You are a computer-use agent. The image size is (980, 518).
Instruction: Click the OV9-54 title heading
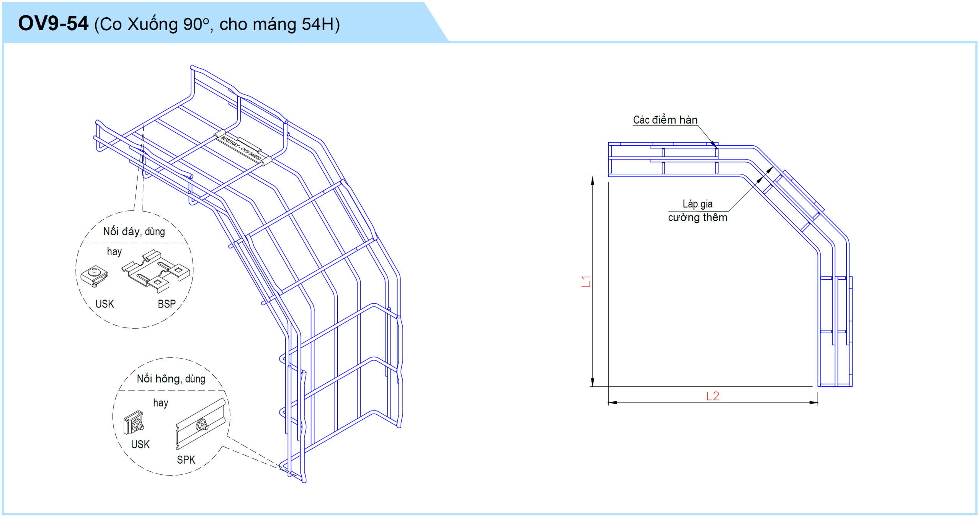[54, 24]
